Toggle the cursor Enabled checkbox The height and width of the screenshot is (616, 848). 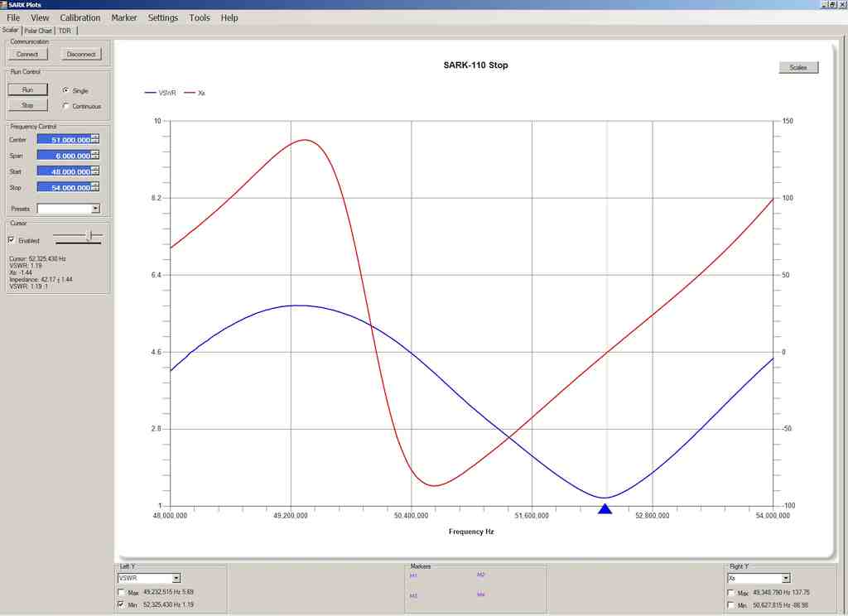pos(11,240)
